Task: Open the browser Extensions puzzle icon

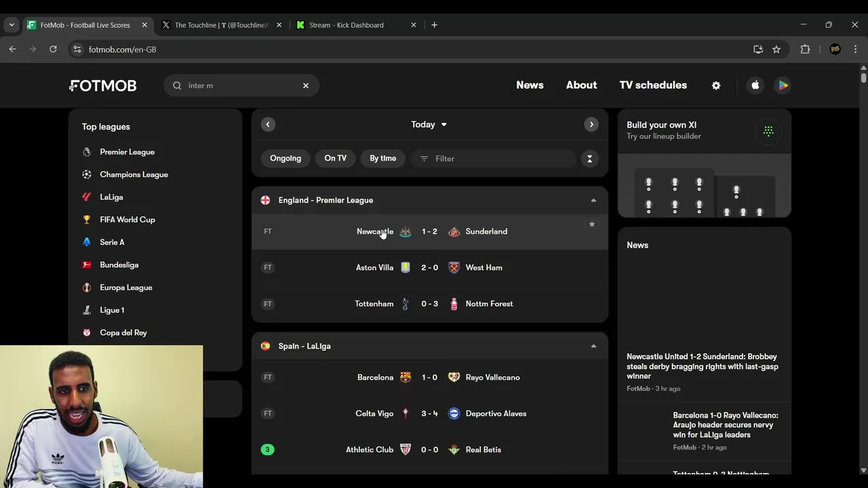Action: [805, 49]
